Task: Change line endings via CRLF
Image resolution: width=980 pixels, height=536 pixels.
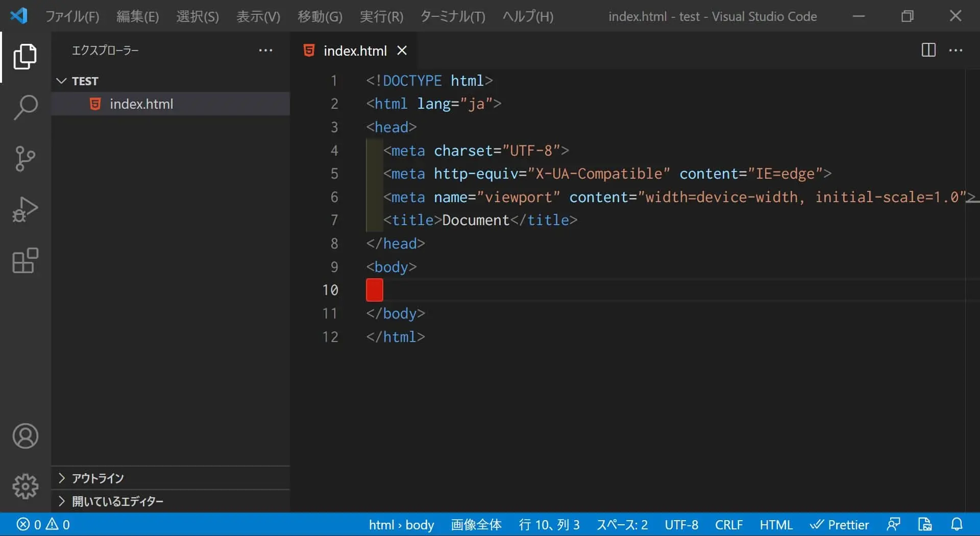Action: [x=729, y=524]
